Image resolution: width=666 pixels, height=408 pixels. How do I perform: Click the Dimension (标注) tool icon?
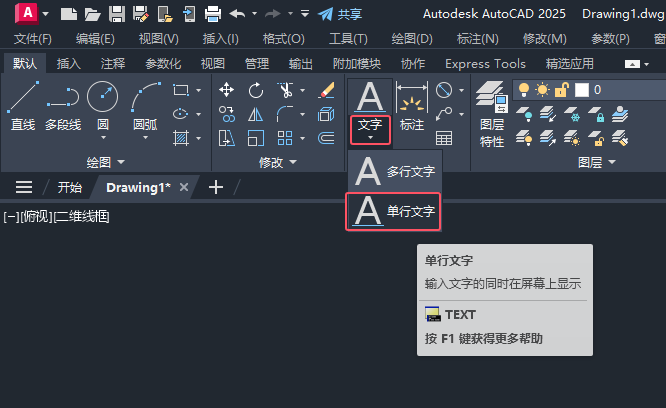click(412, 98)
